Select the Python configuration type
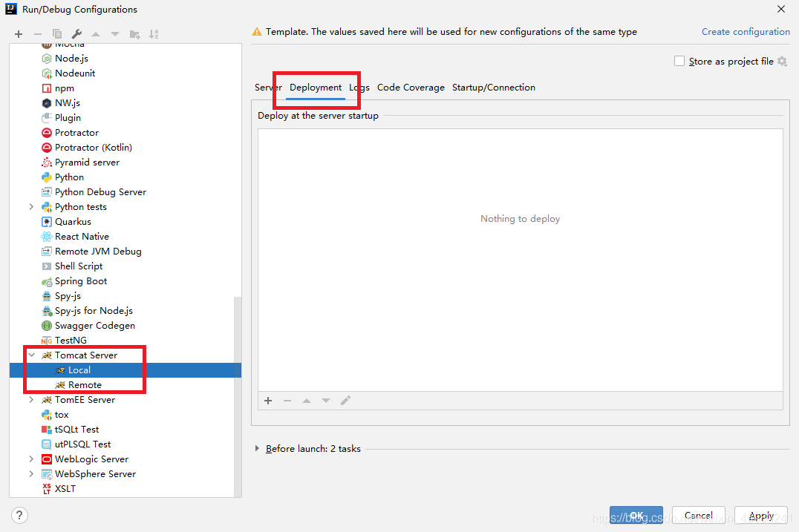The width and height of the screenshot is (799, 532). [x=69, y=177]
